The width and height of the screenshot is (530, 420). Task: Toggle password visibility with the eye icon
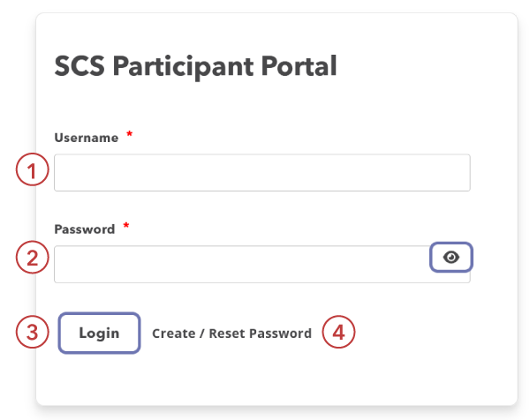point(451,257)
